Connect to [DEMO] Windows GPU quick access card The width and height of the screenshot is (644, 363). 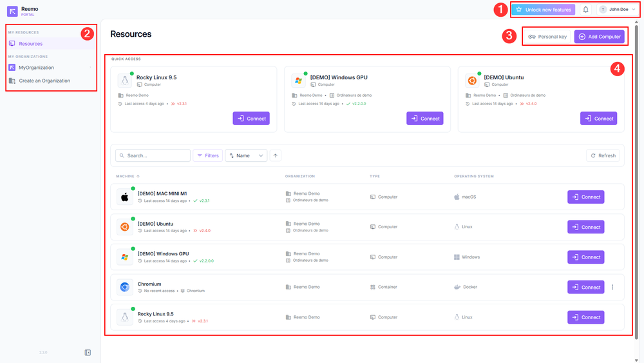click(x=424, y=119)
